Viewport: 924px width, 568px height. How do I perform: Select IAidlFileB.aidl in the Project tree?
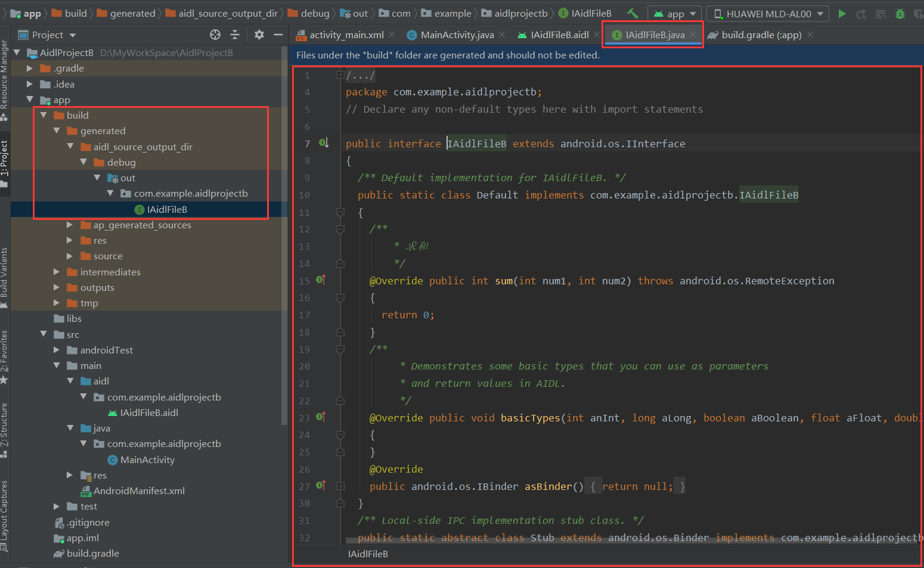(143, 412)
